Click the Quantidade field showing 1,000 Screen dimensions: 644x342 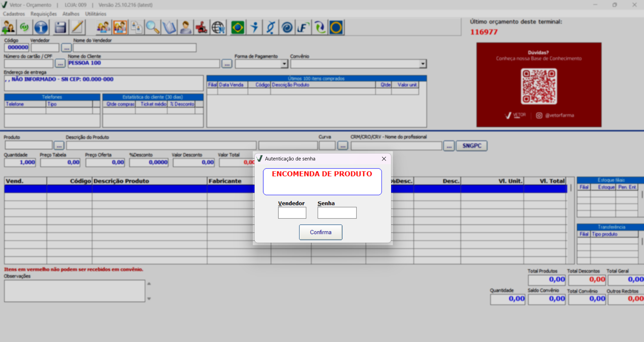[20, 162]
